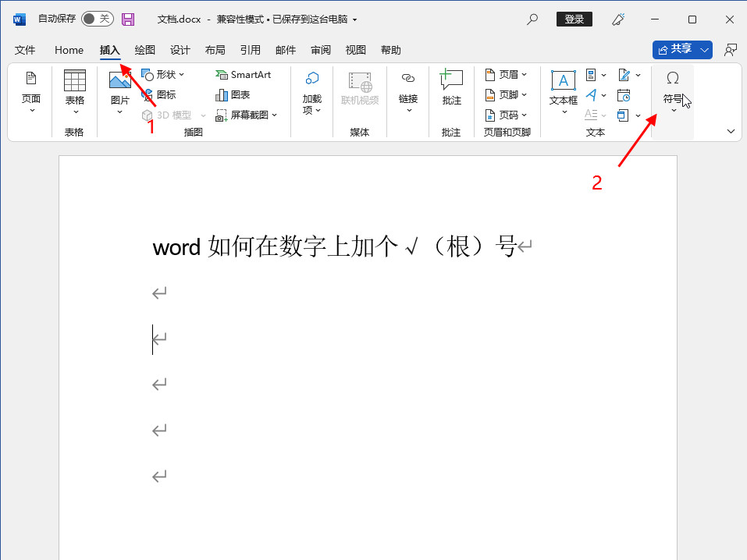Open the 引用 ribbon tab
This screenshot has height=560, width=747.
click(251, 50)
